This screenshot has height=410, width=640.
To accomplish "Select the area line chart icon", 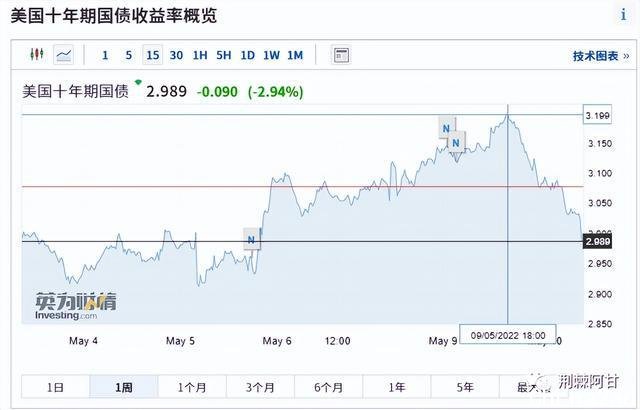I will pos(64,55).
